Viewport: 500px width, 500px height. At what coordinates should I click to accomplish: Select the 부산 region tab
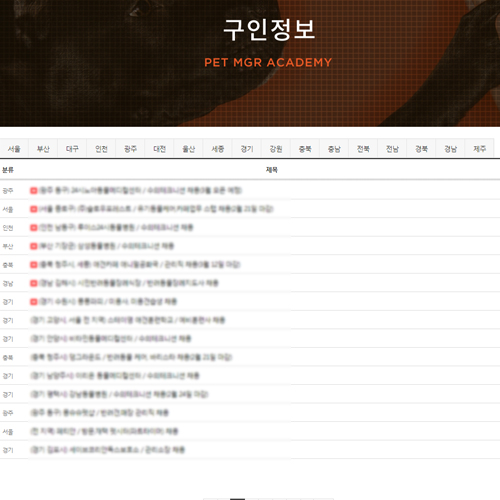[x=43, y=149]
